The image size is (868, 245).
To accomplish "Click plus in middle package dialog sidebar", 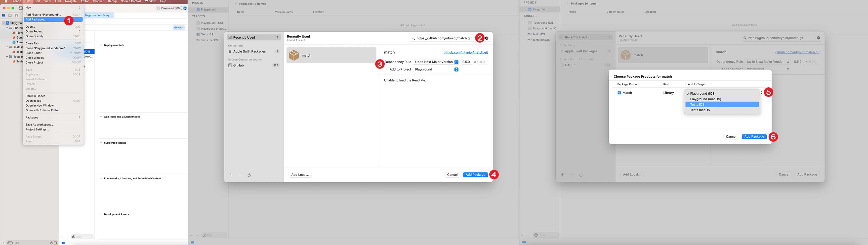I will (231, 175).
